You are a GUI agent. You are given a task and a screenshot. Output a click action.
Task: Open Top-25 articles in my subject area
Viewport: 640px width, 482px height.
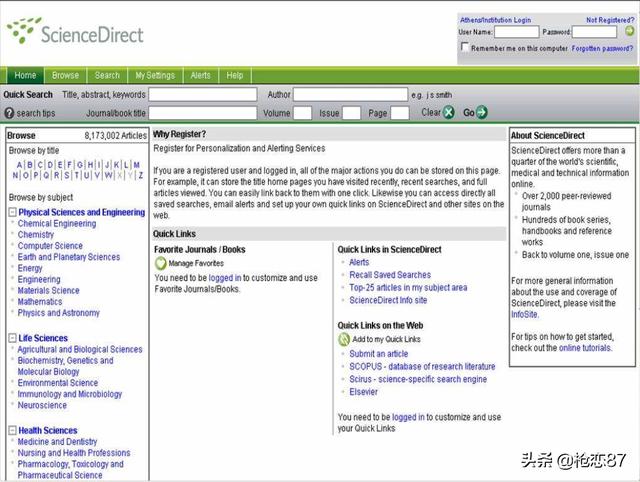(x=408, y=287)
